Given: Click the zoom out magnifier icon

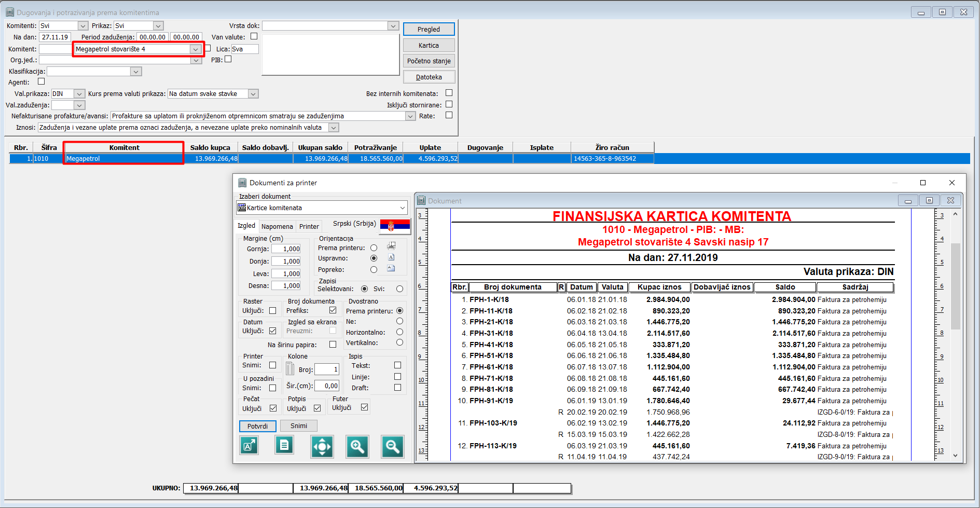Looking at the screenshot, I should 393,446.
